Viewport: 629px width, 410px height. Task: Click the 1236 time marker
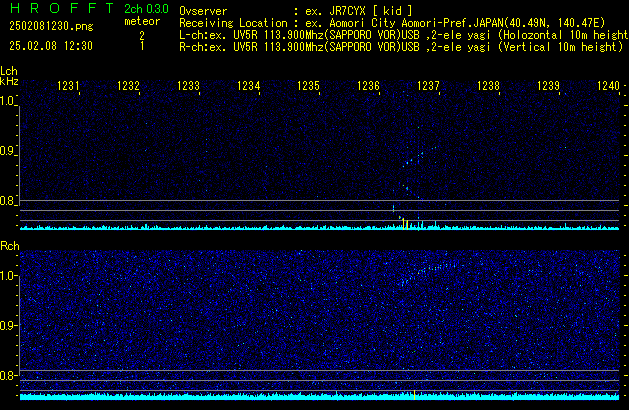[x=368, y=86]
